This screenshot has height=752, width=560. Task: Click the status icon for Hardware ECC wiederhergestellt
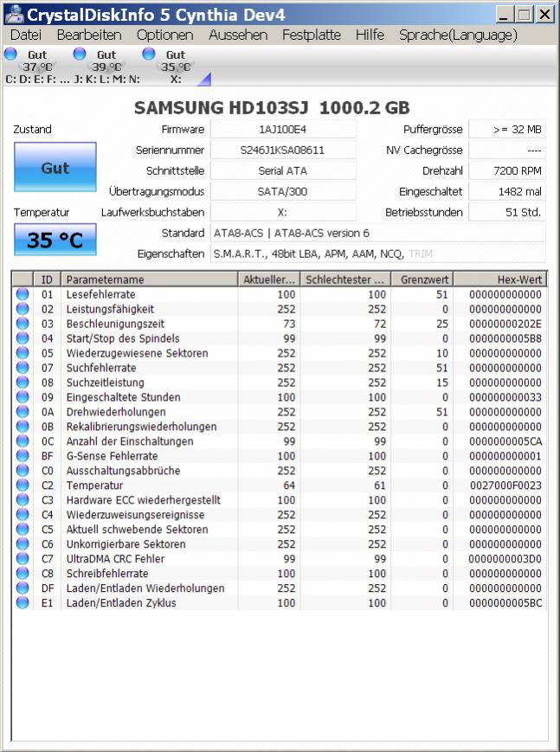[23, 499]
